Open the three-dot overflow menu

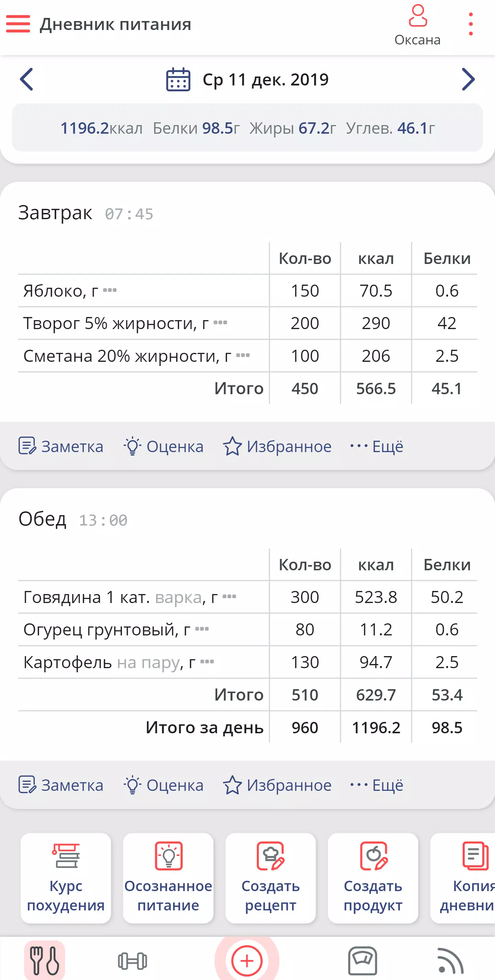point(471,24)
